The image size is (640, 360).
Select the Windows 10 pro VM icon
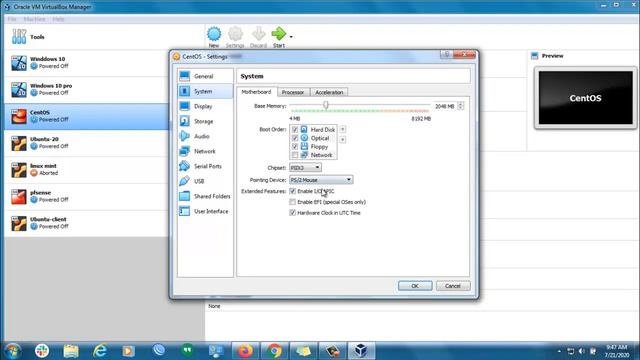click(19, 90)
